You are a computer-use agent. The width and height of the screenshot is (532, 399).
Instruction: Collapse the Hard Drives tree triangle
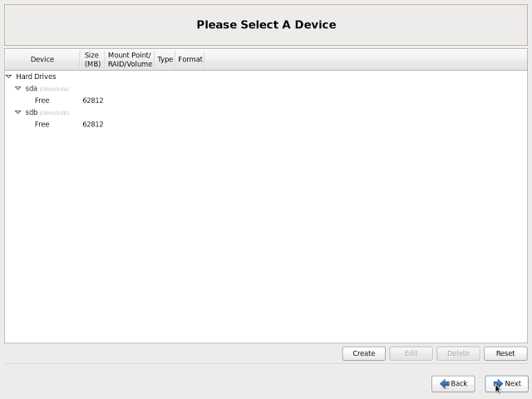9,76
